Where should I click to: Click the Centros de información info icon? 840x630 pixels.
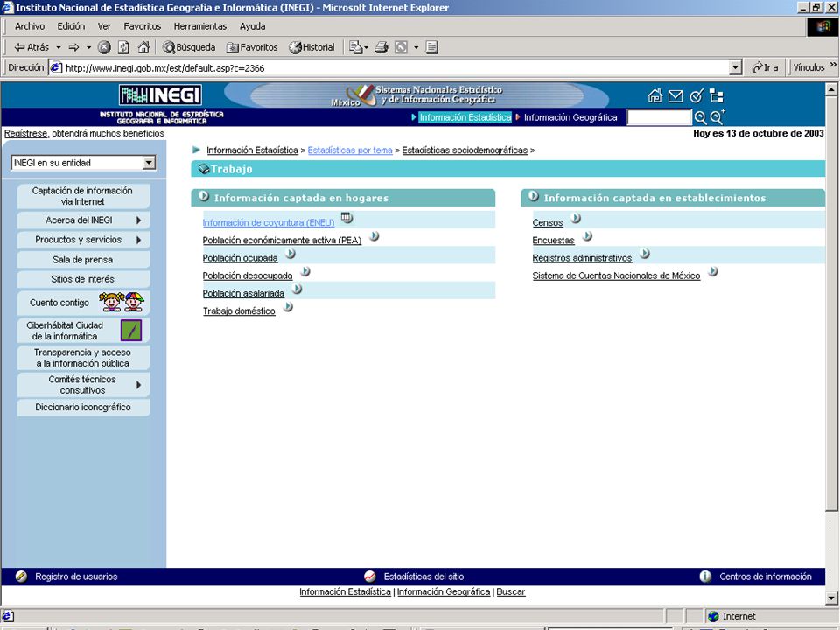(705, 577)
